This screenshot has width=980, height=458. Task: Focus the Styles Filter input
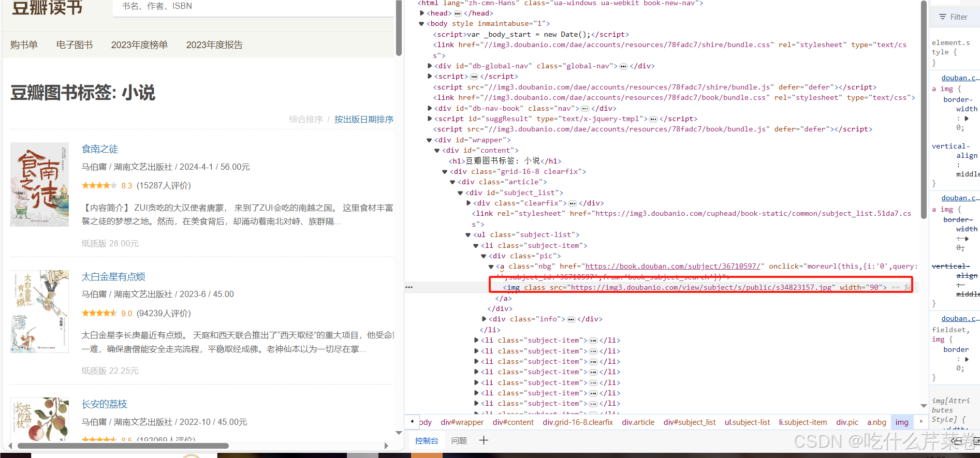coord(958,17)
